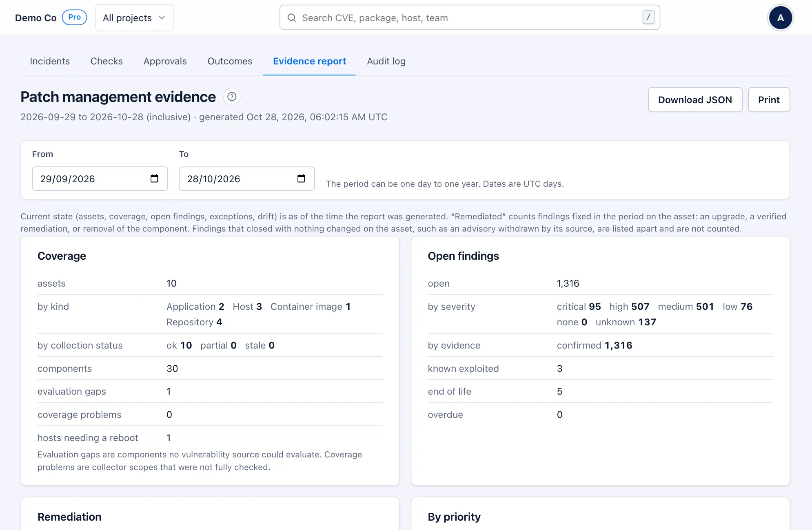Image resolution: width=812 pixels, height=530 pixels.
Task: Switch to the Incidents tab
Action: click(50, 61)
